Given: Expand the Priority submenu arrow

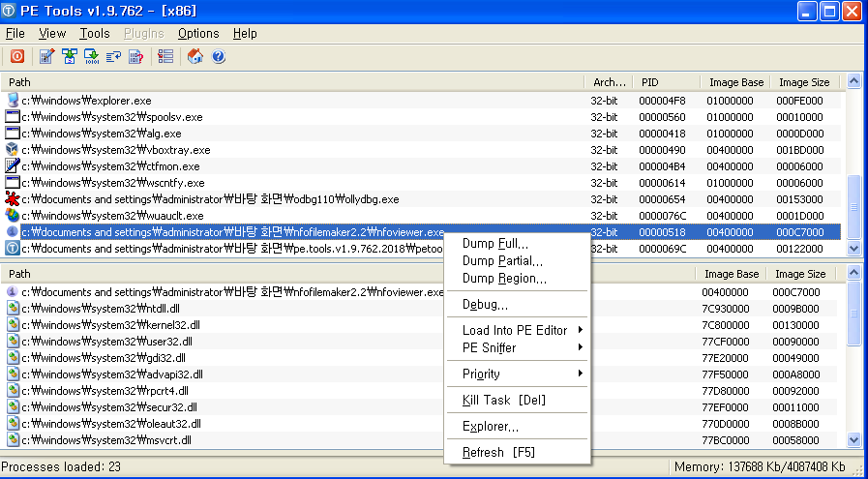Looking at the screenshot, I should pos(581,374).
